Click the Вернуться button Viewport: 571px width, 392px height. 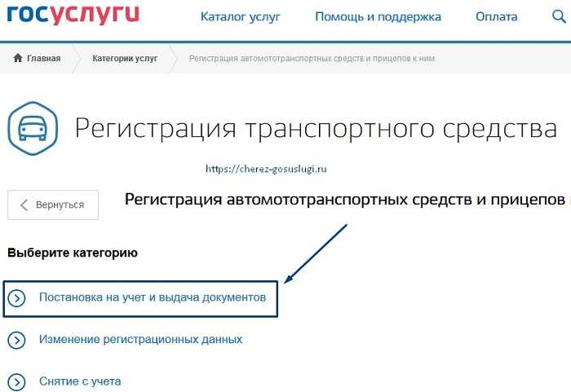point(53,205)
